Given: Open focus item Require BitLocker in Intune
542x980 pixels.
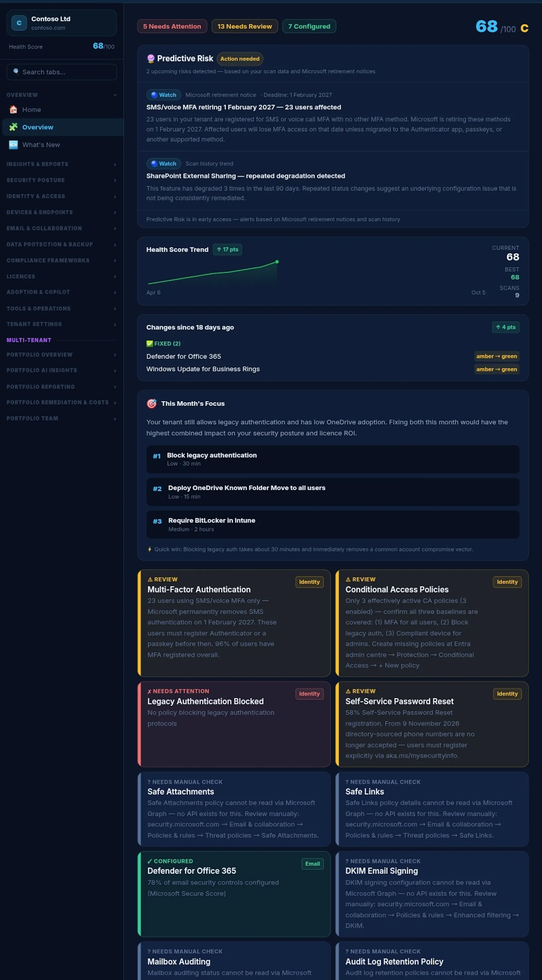Looking at the screenshot, I should pos(333,525).
